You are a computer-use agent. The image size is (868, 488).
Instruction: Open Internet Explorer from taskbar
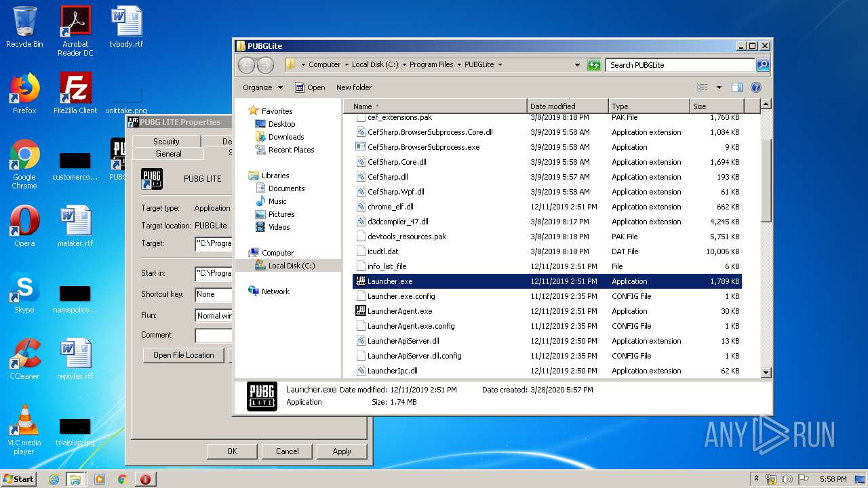tap(54, 479)
